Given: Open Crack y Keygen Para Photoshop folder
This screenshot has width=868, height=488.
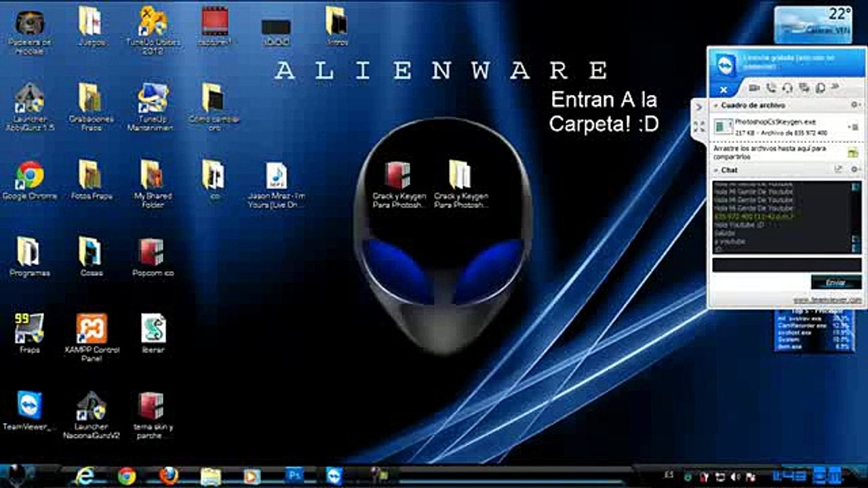Looking at the screenshot, I should [460, 184].
